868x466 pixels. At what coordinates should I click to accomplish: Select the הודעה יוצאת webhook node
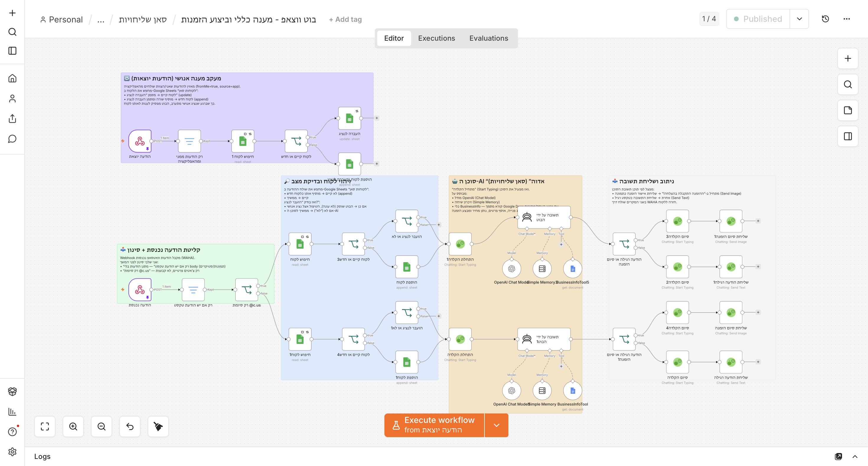pos(140,141)
